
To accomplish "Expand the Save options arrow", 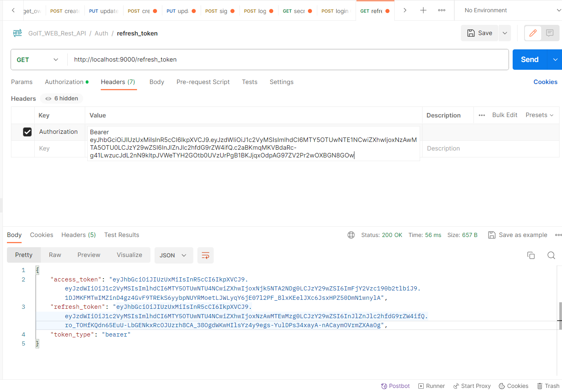I will [x=505, y=33].
